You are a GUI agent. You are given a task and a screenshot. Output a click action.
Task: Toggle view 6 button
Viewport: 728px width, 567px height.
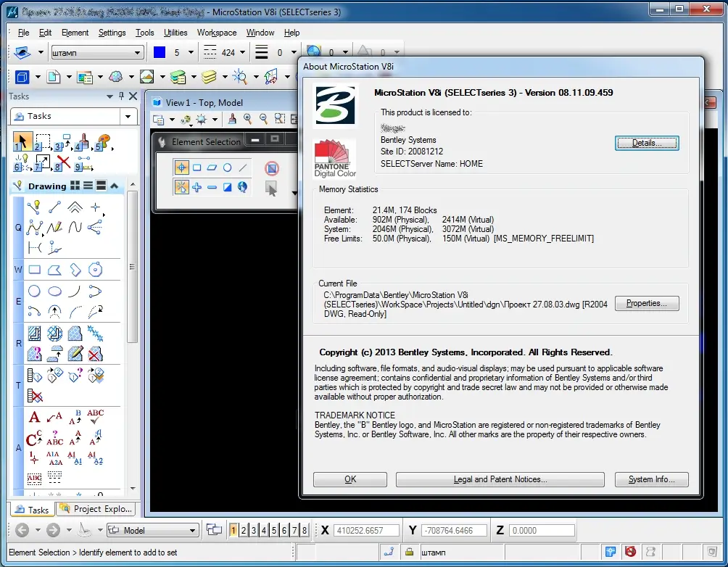(284, 530)
